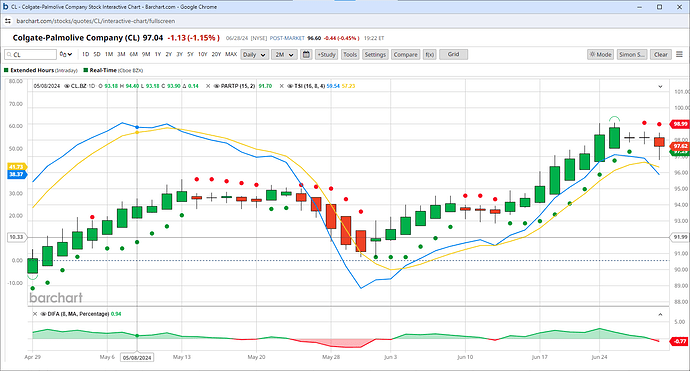The width and height of the screenshot is (690, 371).
Task: Click the site information icon in address bar
Action: click(x=8, y=21)
